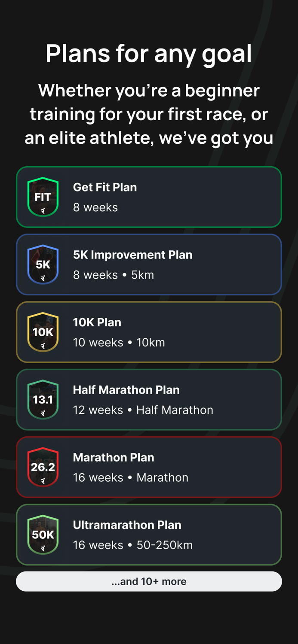Screen dimensions: 298x644
Task: Open the Half Marathon Plan card
Action: pos(149,399)
